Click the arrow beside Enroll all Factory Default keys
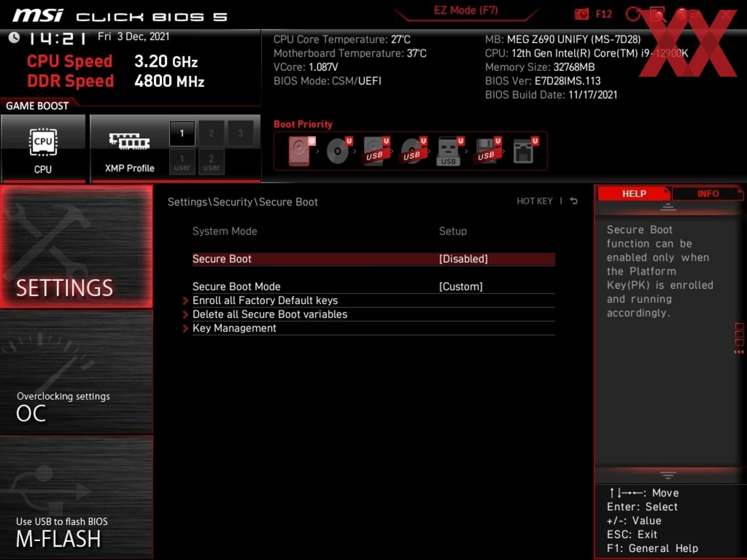The height and width of the screenshot is (560, 747). [x=186, y=301]
